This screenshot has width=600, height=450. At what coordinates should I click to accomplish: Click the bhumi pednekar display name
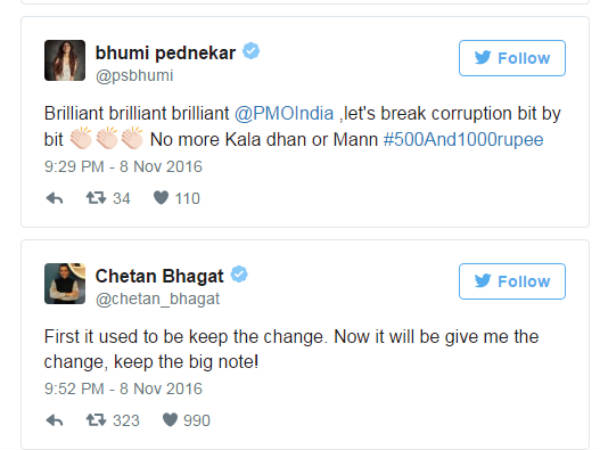point(165,52)
